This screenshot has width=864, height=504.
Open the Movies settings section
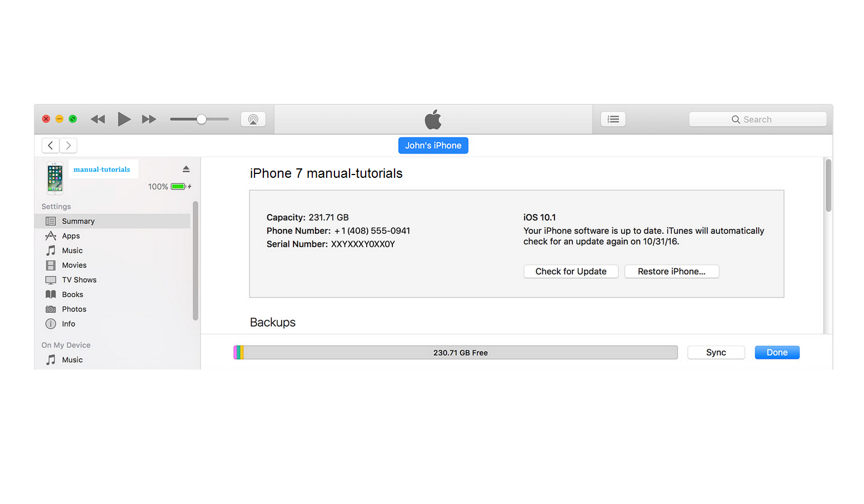click(112, 265)
